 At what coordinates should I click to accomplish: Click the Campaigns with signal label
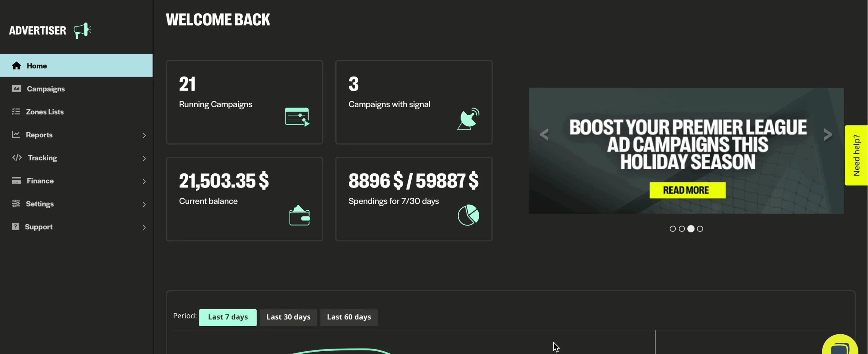pos(389,104)
